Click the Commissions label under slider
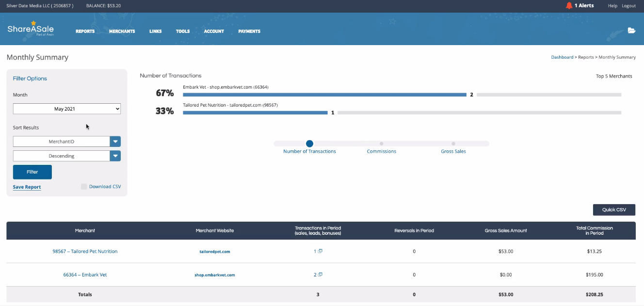The width and height of the screenshot is (644, 306). (382, 151)
